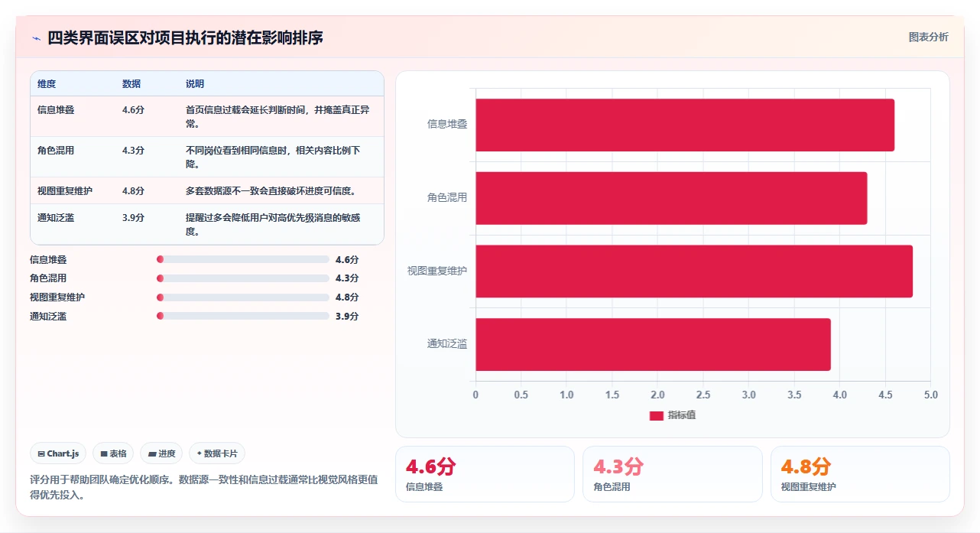The image size is (980, 533).
Task: Click the 维度 column header
Action: click(47, 84)
